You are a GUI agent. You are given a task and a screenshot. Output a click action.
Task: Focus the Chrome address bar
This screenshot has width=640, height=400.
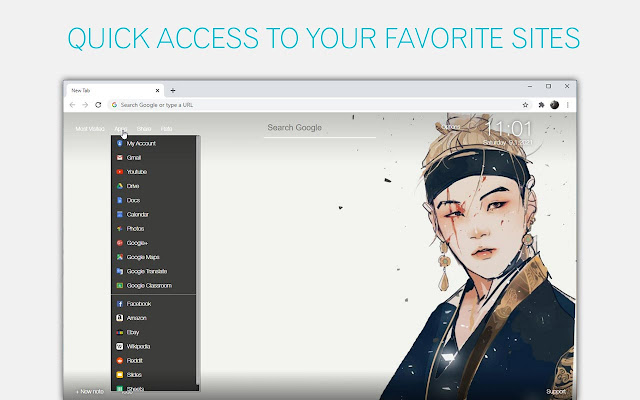318,105
